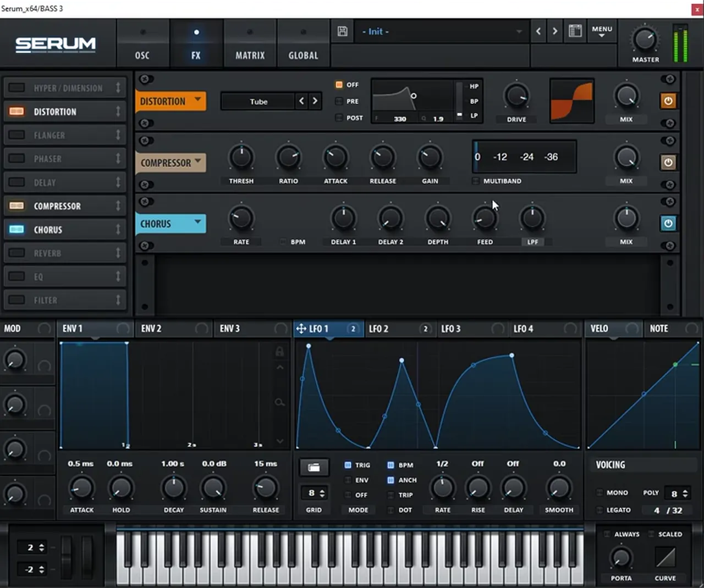This screenshot has width=704, height=588.
Task: Enable the MONO voicing checkbox
Action: (599, 492)
